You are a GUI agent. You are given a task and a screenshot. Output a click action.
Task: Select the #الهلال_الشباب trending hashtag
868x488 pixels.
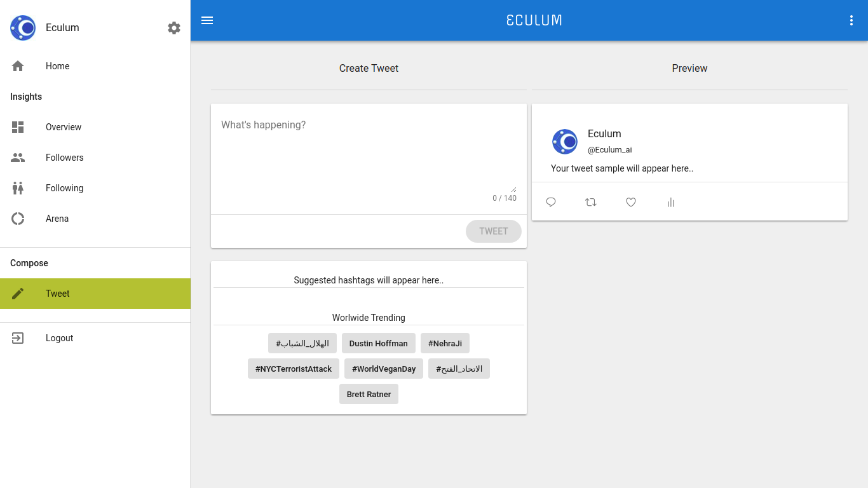pyautogui.click(x=302, y=343)
